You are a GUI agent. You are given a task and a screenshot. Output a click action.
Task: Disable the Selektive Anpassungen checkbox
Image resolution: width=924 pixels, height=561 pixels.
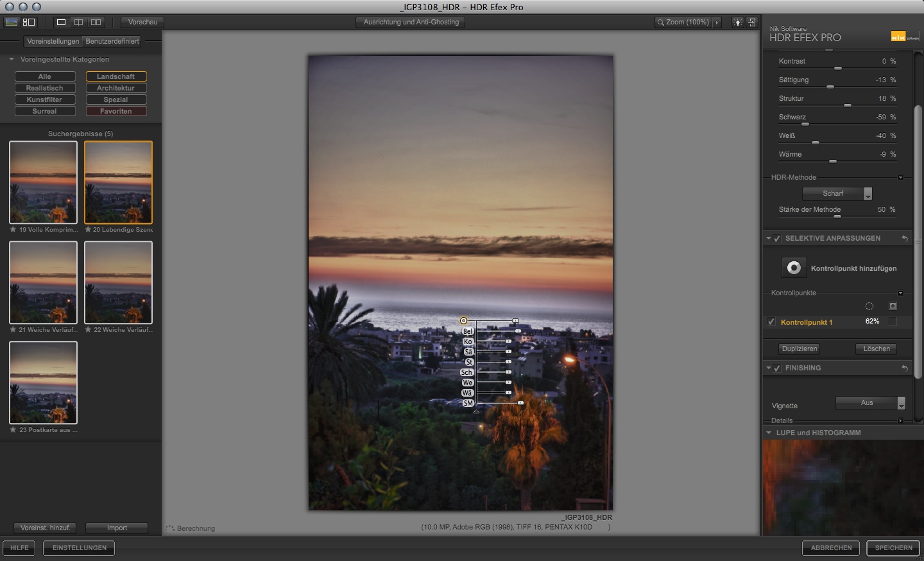click(x=777, y=238)
